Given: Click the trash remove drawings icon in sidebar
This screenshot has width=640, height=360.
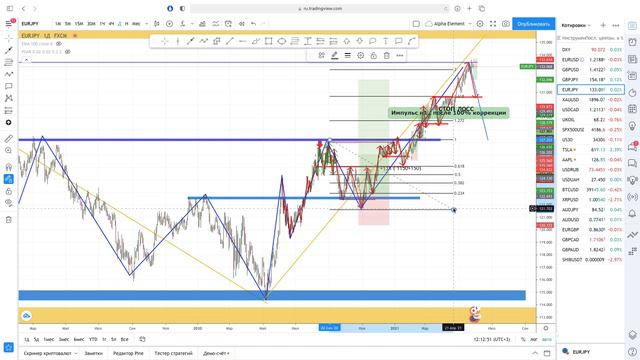Looking at the screenshot, I should 9,220.
